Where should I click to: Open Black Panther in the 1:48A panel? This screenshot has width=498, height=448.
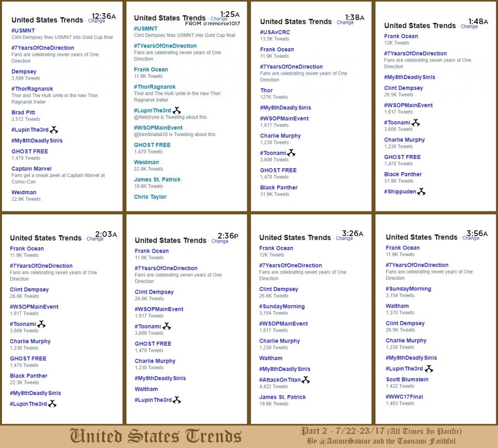[x=403, y=174]
